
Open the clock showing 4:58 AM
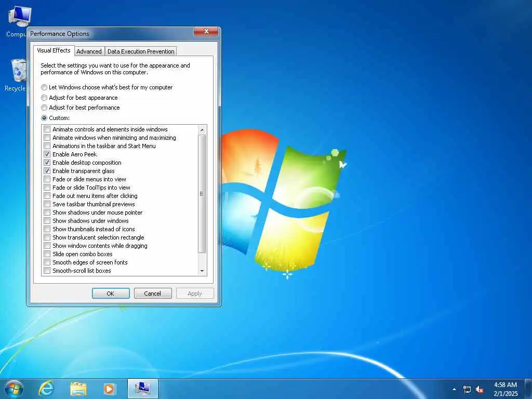[506, 389]
